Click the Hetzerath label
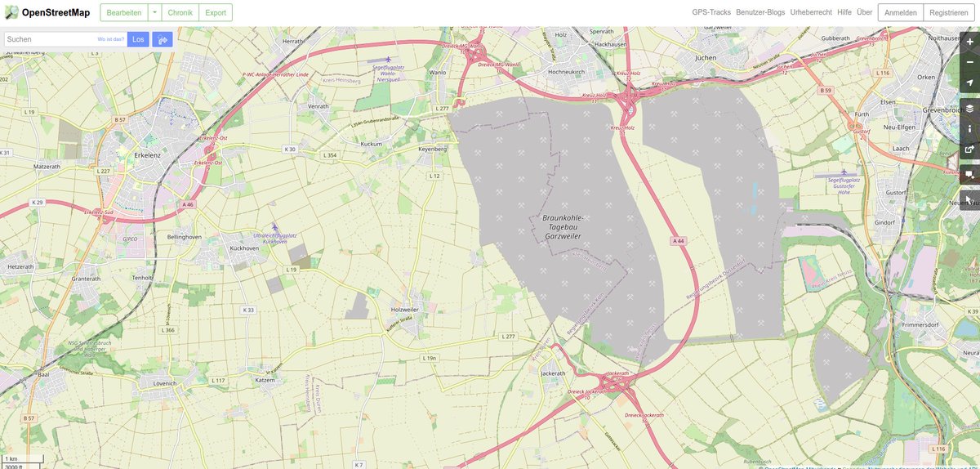Image resolution: width=980 pixels, height=469 pixels. pyautogui.click(x=20, y=266)
